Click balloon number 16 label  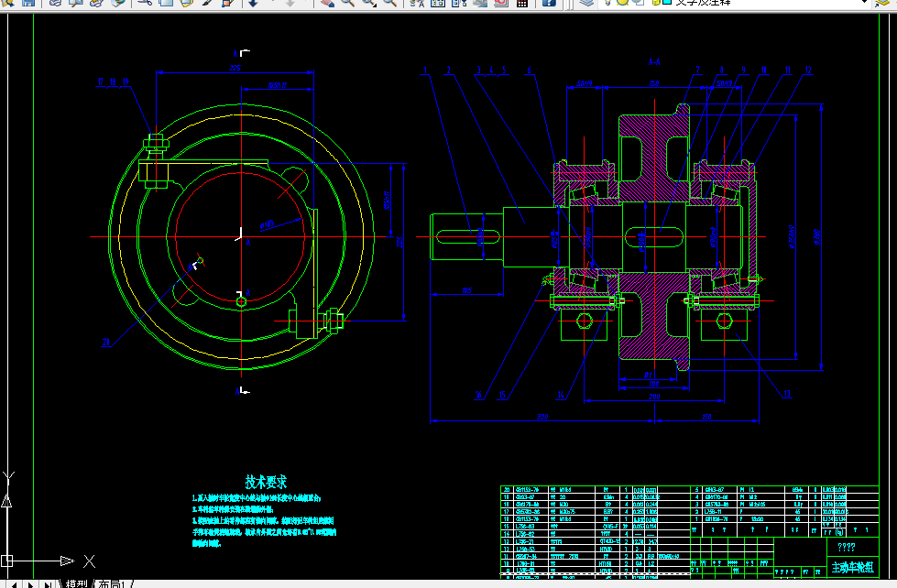[479, 395]
